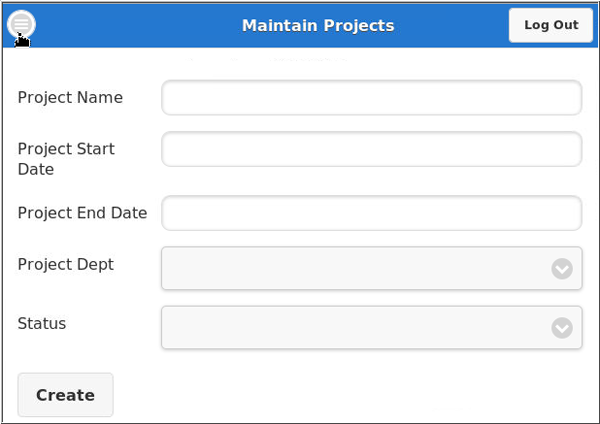The image size is (600, 424).
Task: Click the Project Dept dropdown arrow icon
Action: click(562, 268)
